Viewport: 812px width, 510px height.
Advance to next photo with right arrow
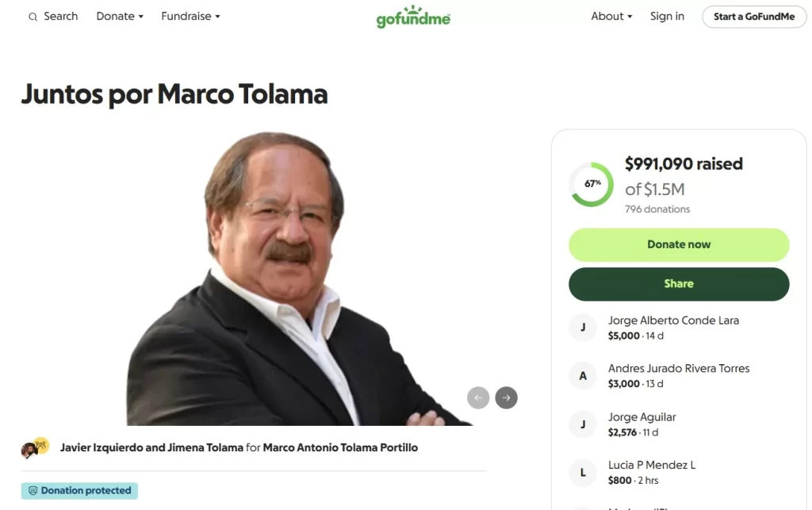click(507, 397)
